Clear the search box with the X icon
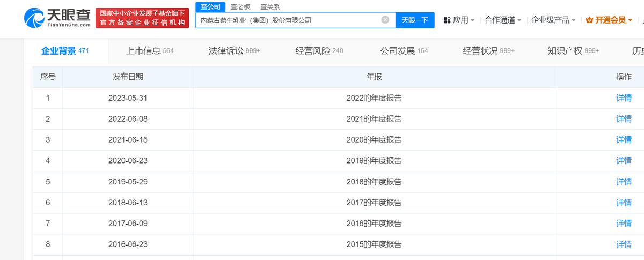Screen dimensions: 644x260 385,20
